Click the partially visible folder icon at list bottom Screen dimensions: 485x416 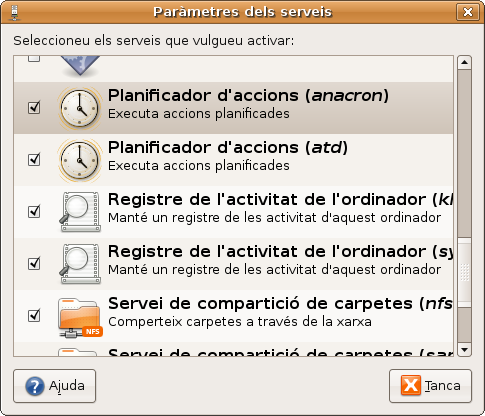tap(78, 352)
